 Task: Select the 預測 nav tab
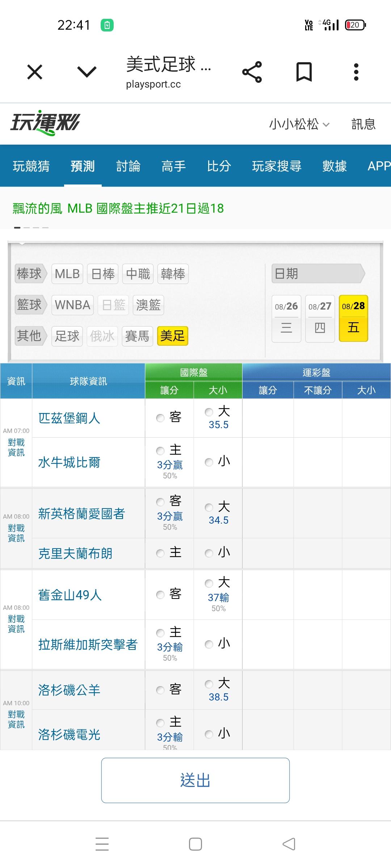coord(83,166)
